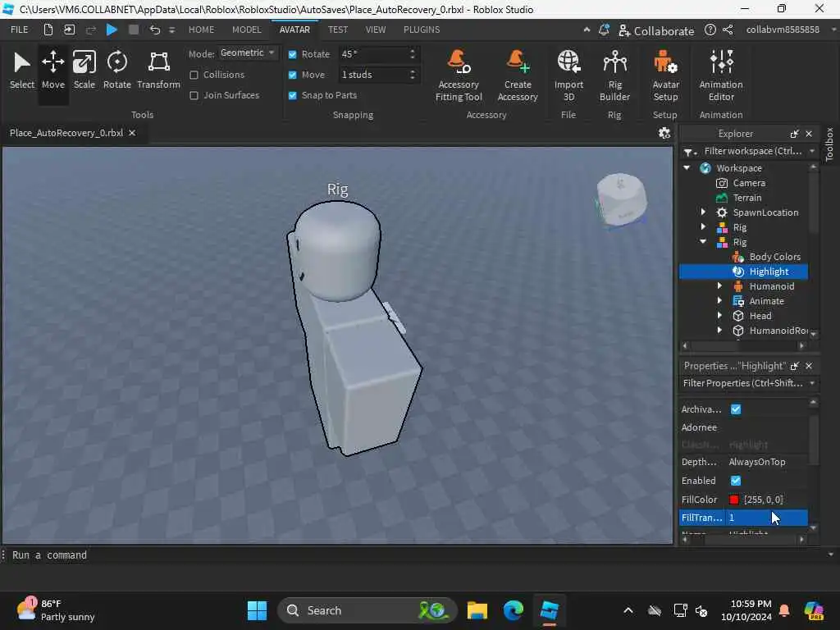Toggle the Archivable property checkbox
Viewport: 840px width, 630px height.
pos(736,409)
